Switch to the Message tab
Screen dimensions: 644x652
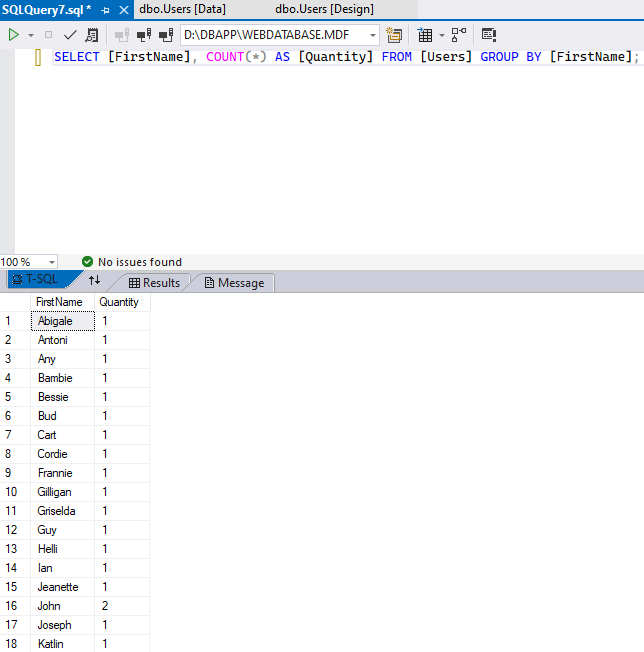click(235, 283)
